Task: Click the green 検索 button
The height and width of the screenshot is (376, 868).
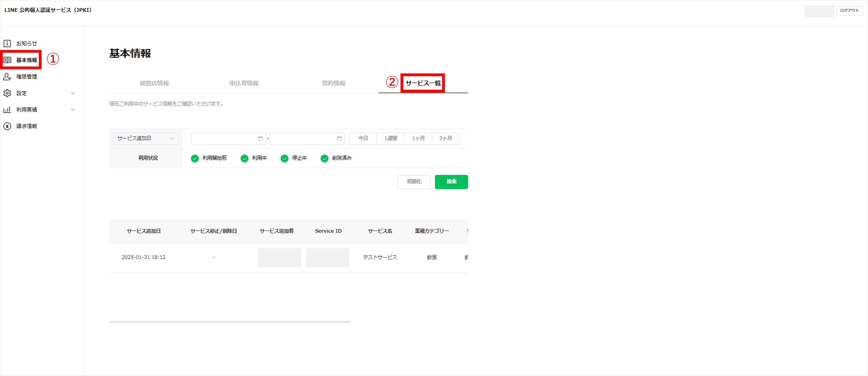Action: point(451,182)
